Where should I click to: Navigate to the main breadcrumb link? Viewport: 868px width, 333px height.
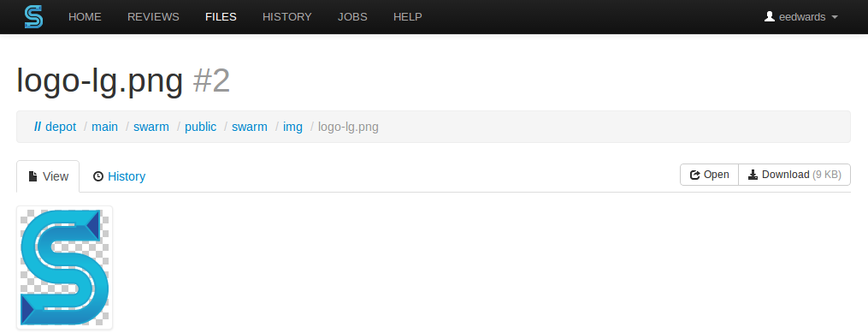[x=104, y=127]
